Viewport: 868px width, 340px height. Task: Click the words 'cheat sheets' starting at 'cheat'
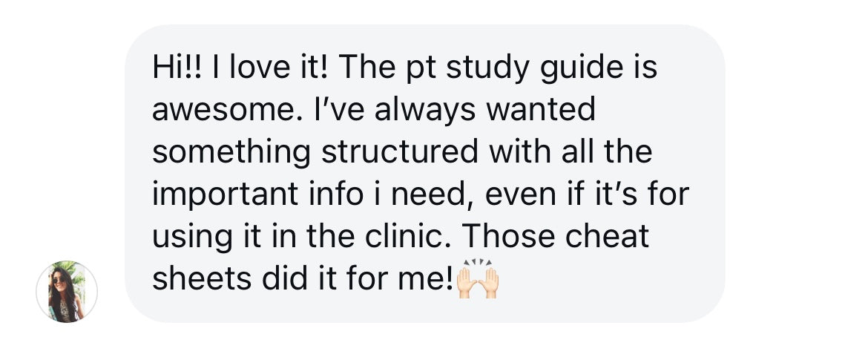pos(608,236)
